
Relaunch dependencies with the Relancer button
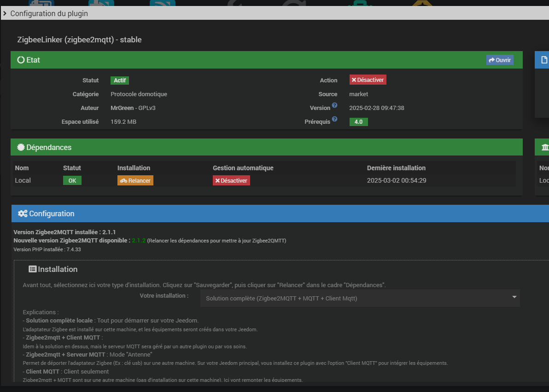click(x=135, y=180)
